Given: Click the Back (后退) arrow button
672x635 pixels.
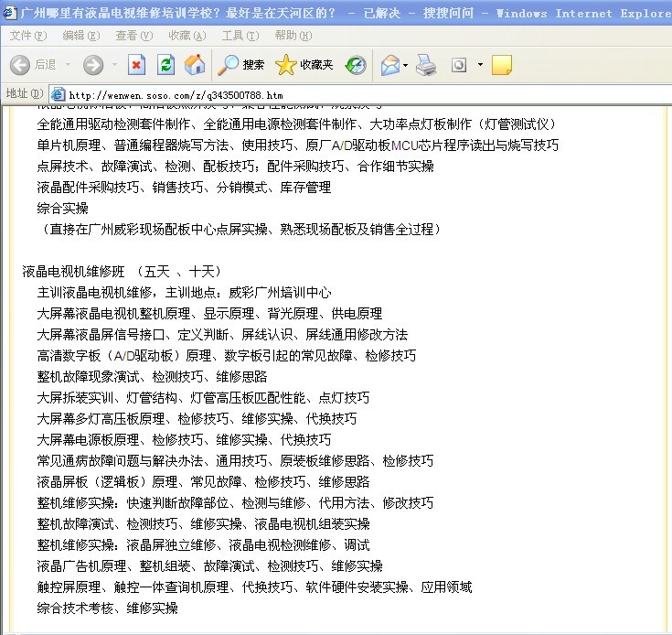Looking at the screenshot, I should [x=21, y=65].
